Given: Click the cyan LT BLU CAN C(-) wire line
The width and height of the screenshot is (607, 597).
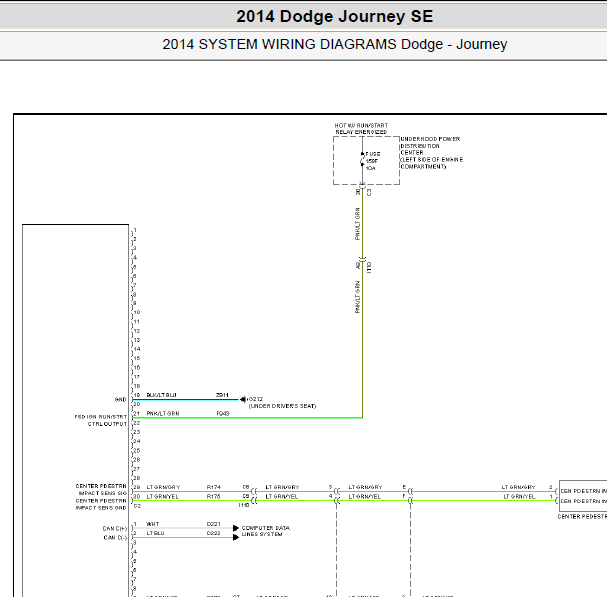Looking at the screenshot, I should coord(183,537).
